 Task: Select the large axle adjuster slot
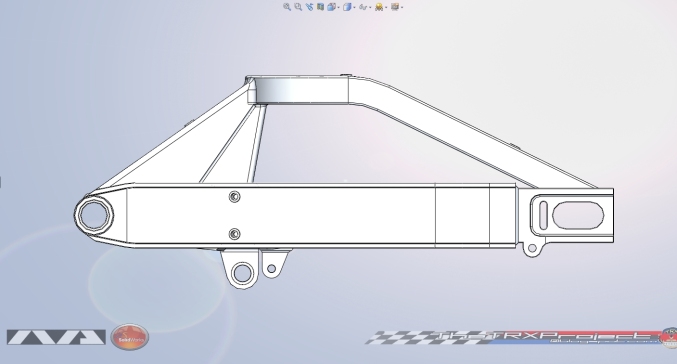(578, 215)
